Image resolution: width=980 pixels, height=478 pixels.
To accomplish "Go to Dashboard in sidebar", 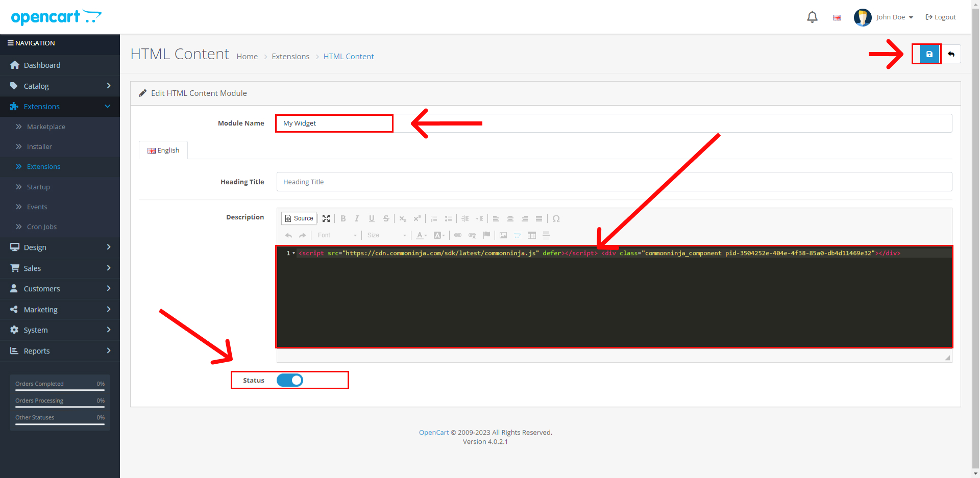I will coord(60,65).
